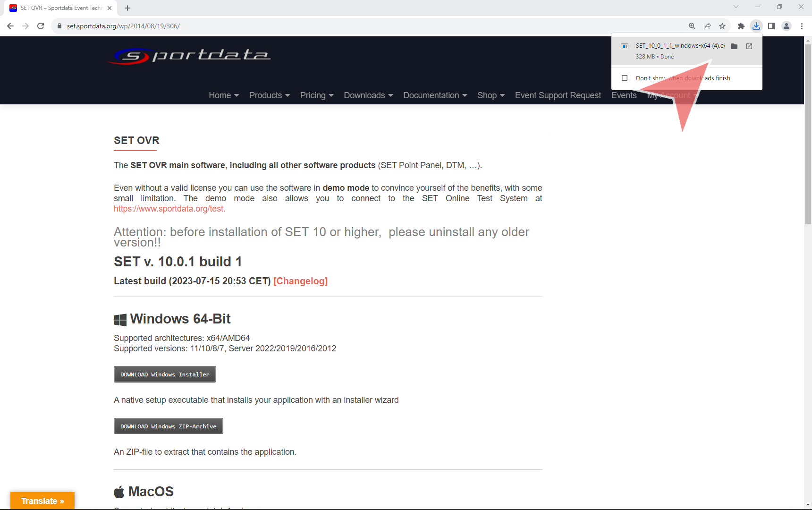The image size is (812, 510).
Task: Toggle the Downloads toolbar icon
Action: point(756,26)
